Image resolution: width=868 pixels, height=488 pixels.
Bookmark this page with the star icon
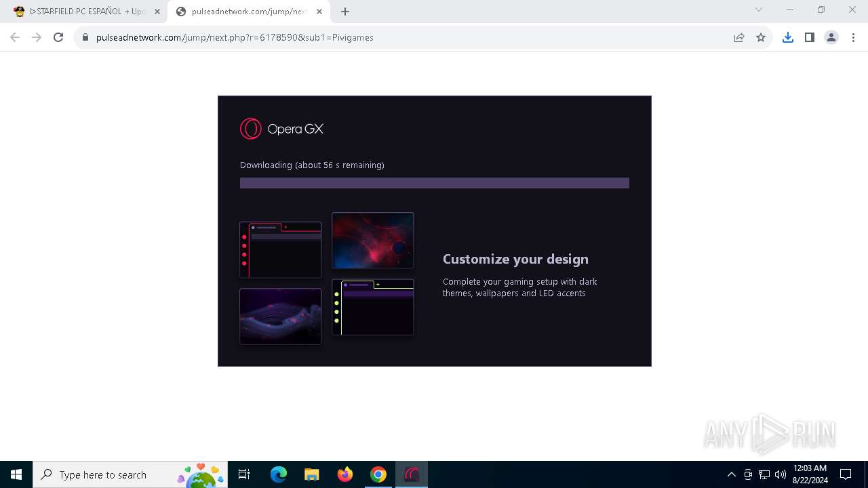[761, 37]
